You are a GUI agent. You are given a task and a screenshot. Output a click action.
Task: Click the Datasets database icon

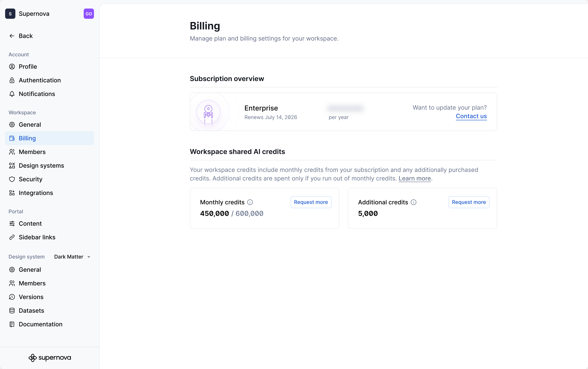coord(12,311)
